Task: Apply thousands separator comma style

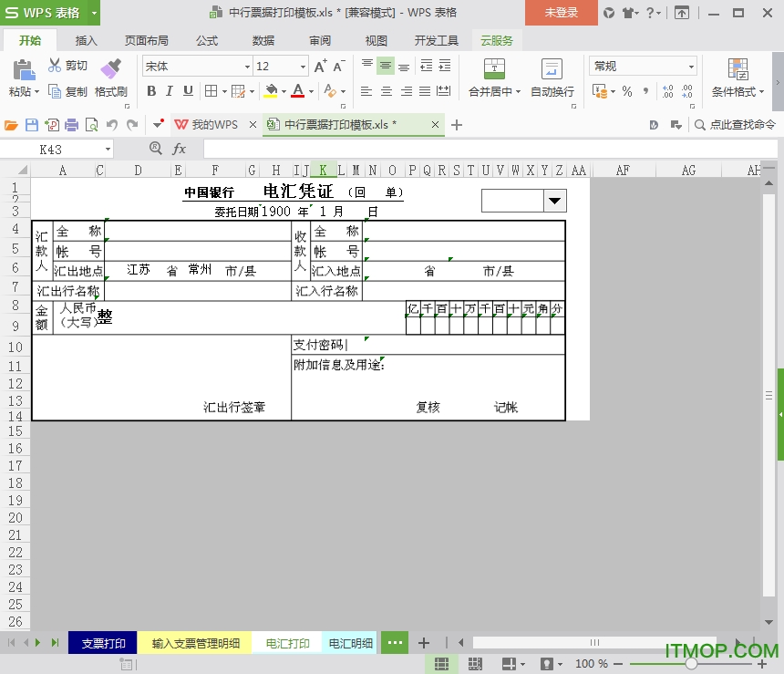Action: point(646,91)
